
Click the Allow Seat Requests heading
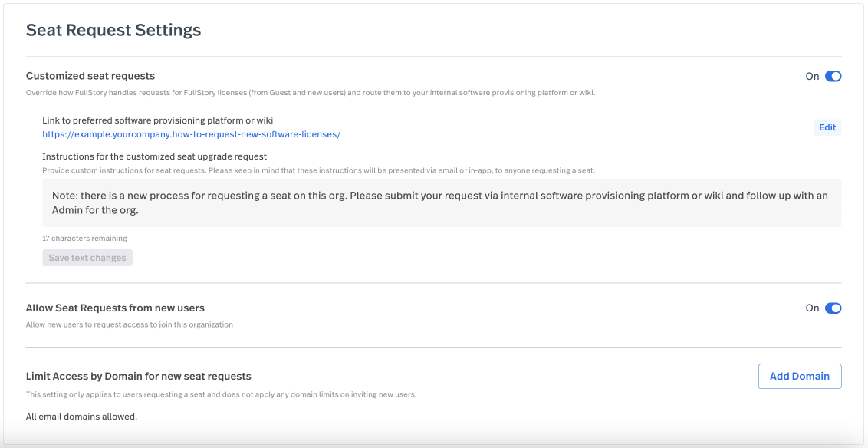pos(116,308)
